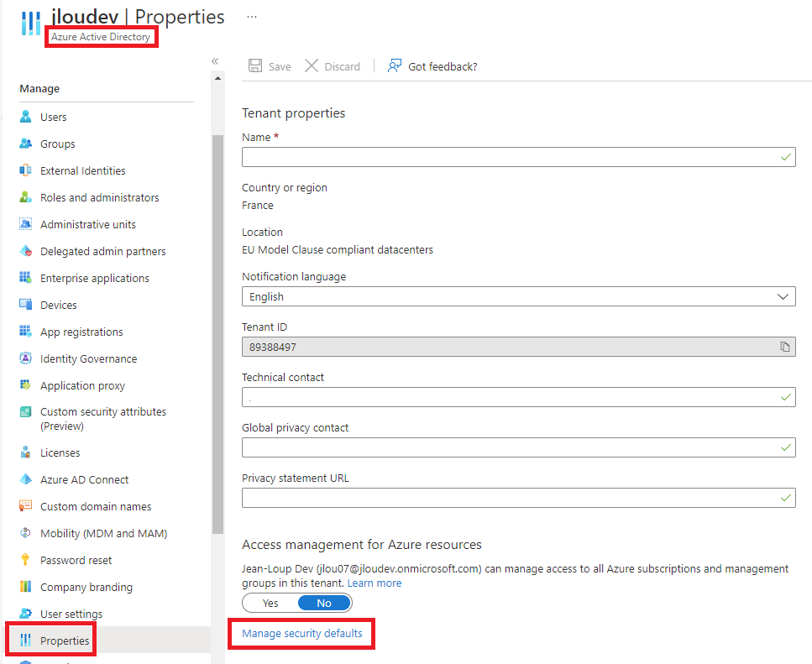Click the Azure AD Connect icon

pos(25,479)
